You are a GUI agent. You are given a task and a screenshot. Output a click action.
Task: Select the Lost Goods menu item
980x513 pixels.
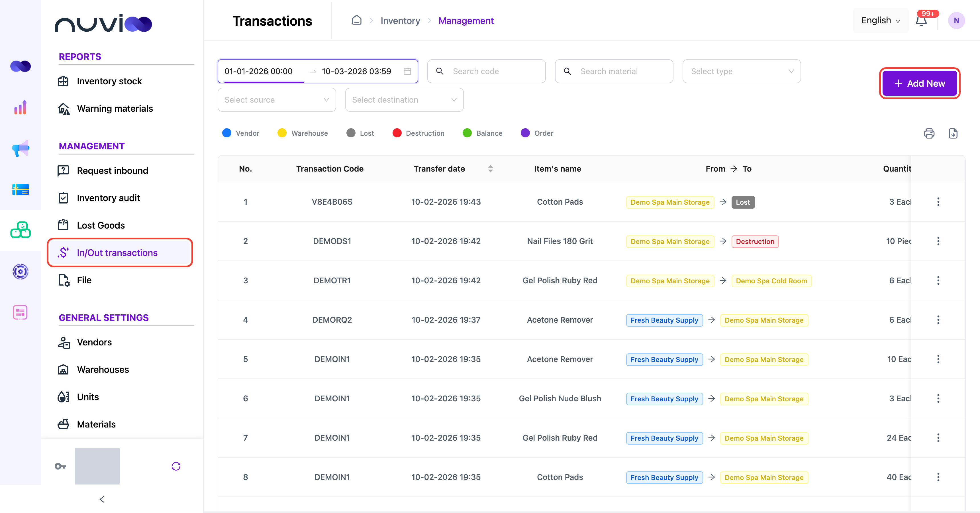pyautogui.click(x=101, y=225)
